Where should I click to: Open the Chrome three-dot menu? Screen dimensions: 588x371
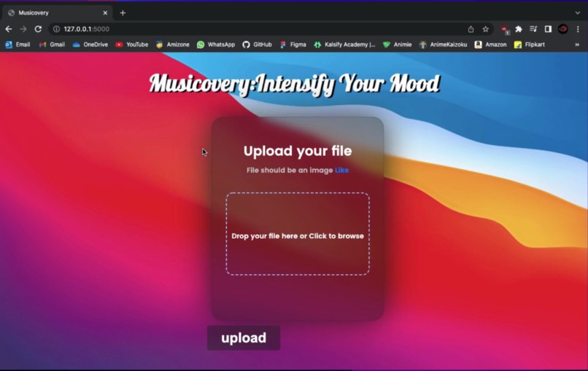tap(578, 29)
